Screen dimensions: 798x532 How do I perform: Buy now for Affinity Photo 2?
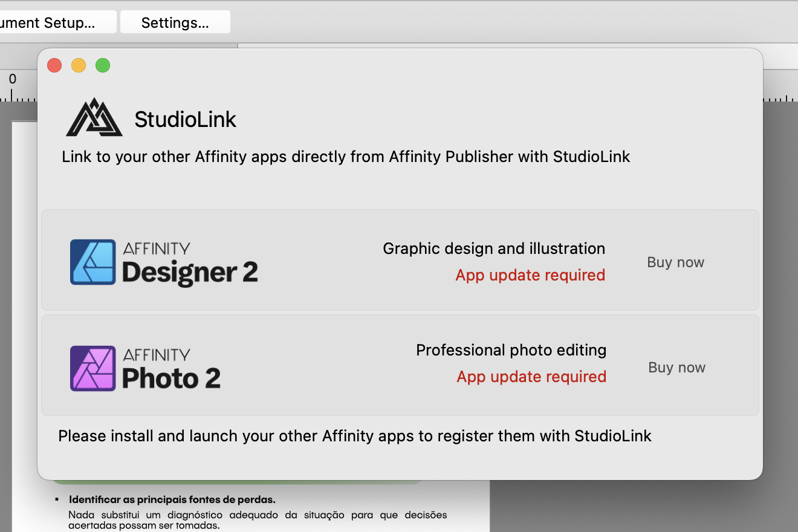coord(676,368)
